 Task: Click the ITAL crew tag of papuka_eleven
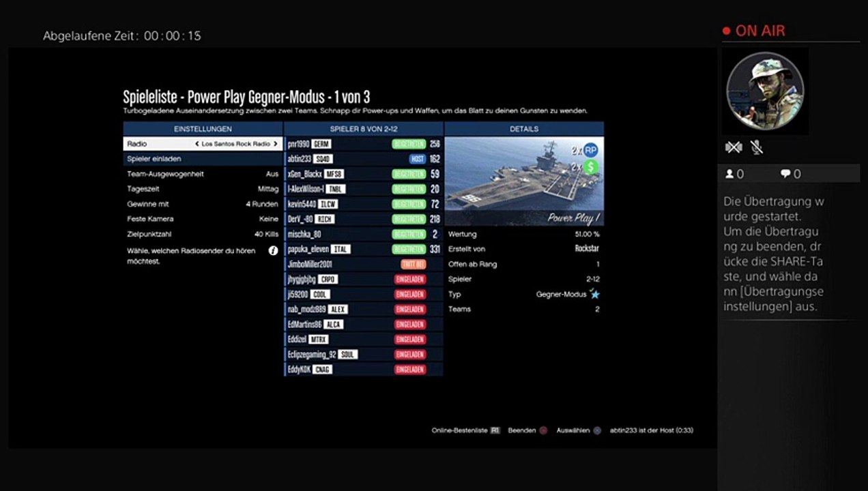point(341,249)
